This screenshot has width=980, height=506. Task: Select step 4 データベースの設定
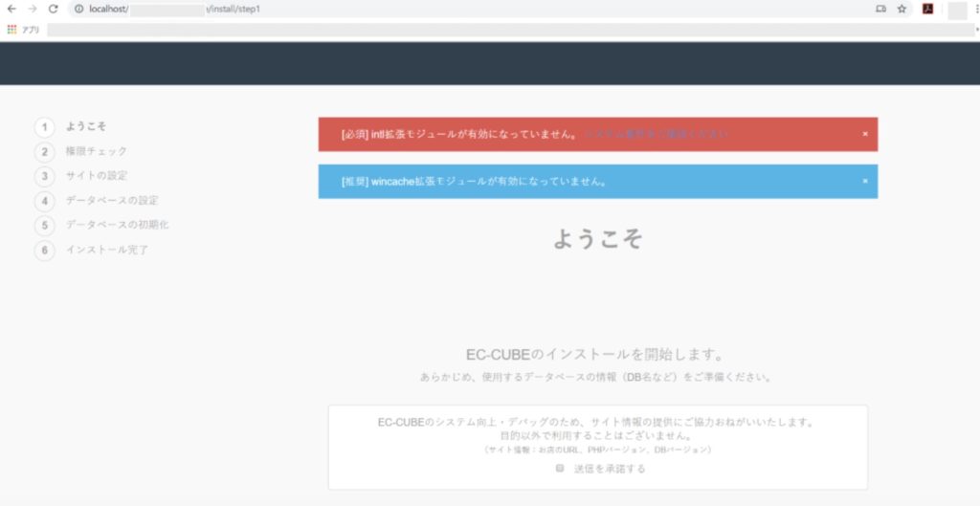click(x=97, y=201)
